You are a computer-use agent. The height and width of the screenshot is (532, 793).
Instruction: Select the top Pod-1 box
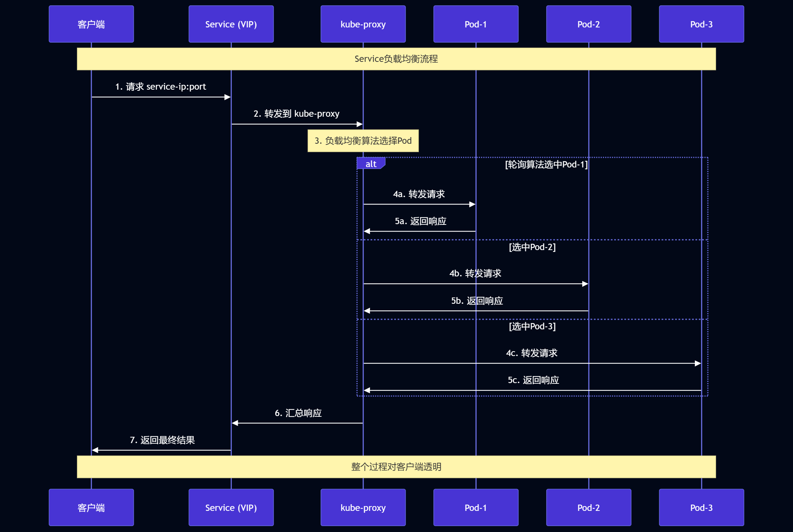tap(476, 24)
